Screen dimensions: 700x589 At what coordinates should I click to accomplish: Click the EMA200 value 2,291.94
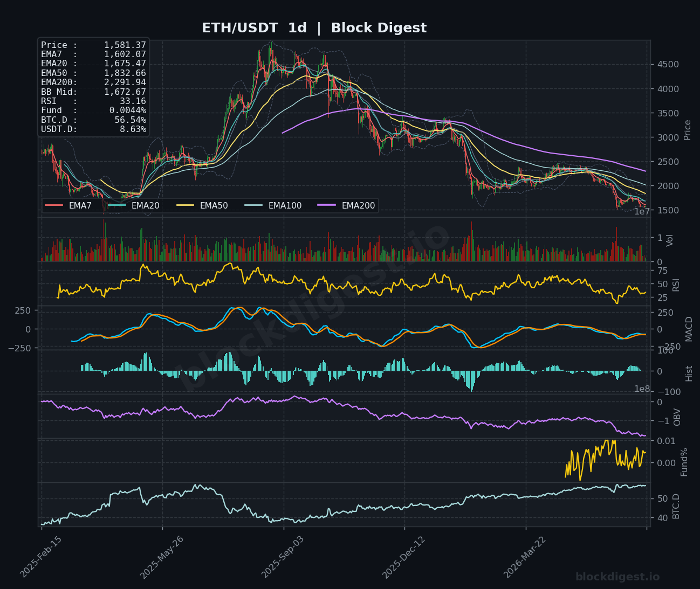pos(125,82)
